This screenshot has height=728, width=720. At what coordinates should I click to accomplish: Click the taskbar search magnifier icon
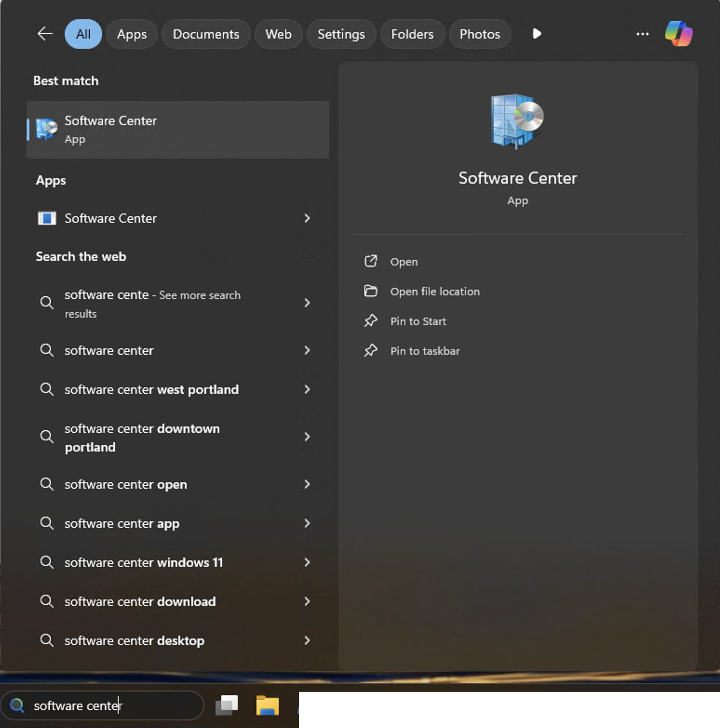point(17,706)
